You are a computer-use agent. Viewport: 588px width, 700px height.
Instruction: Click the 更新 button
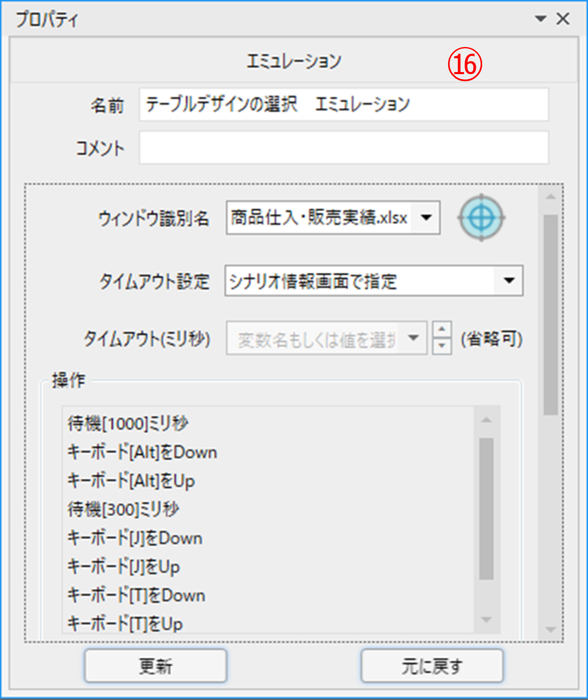(156, 666)
